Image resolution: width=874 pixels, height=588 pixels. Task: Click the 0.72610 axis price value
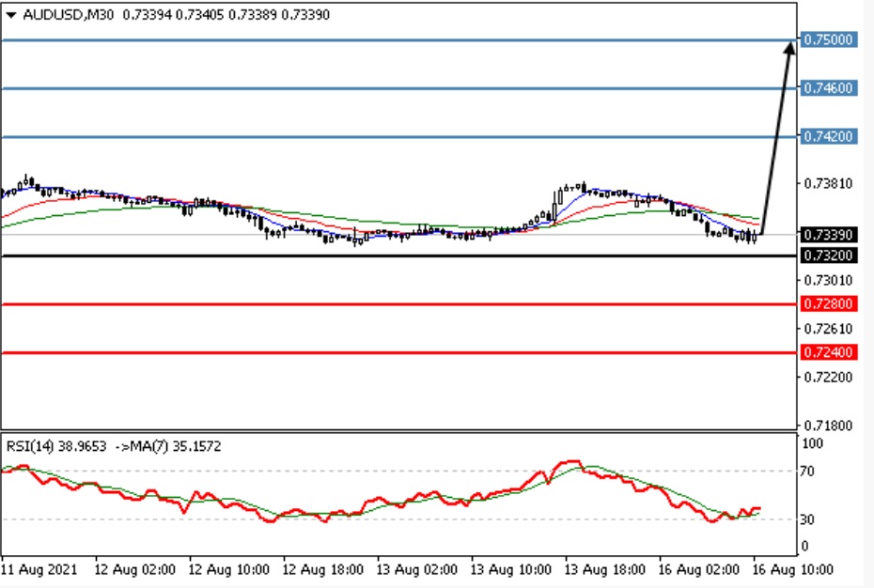click(828, 329)
